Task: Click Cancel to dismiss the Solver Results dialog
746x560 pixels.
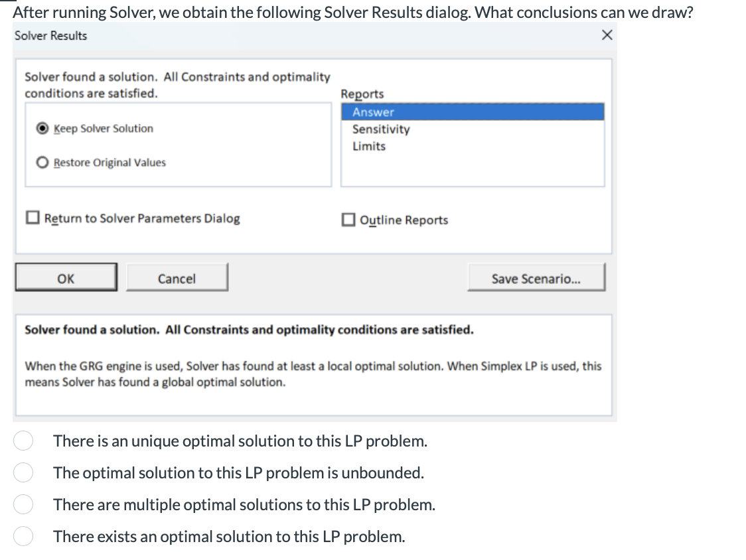Action: click(177, 278)
